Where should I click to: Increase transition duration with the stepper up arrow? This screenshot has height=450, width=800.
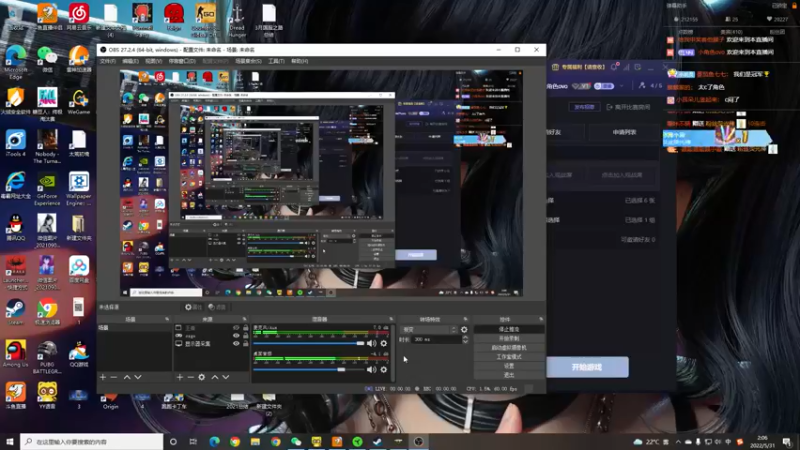coord(465,337)
